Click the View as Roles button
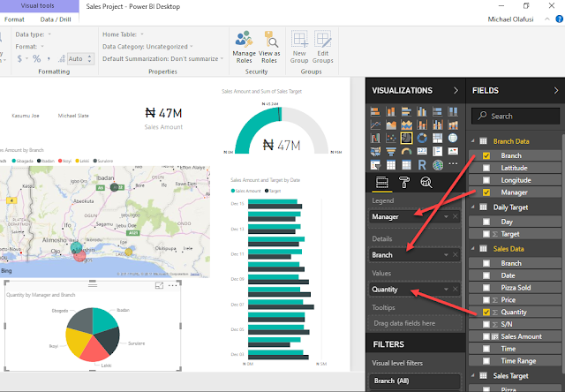This screenshot has width=565, height=392. [x=269, y=47]
